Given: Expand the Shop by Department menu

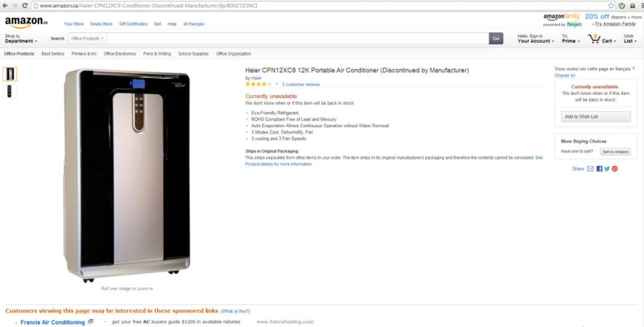Looking at the screenshot, I should pos(20,39).
